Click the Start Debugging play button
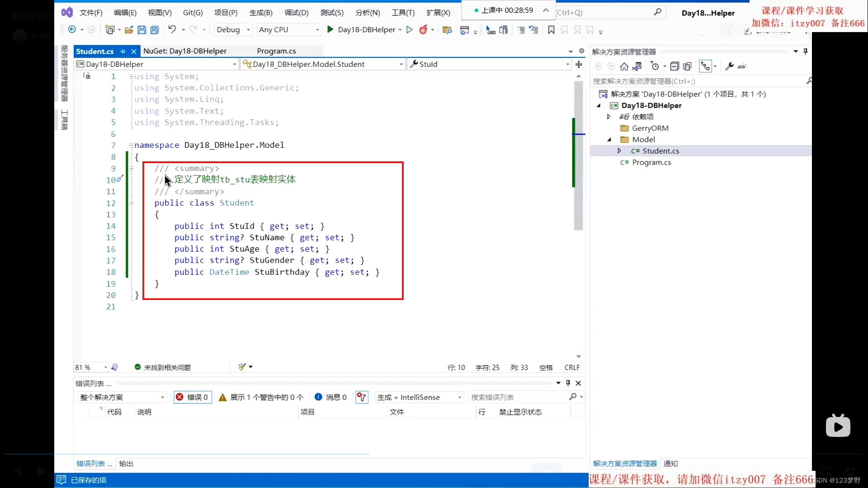Viewport: 868px width, 488px height. coord(330,29)
